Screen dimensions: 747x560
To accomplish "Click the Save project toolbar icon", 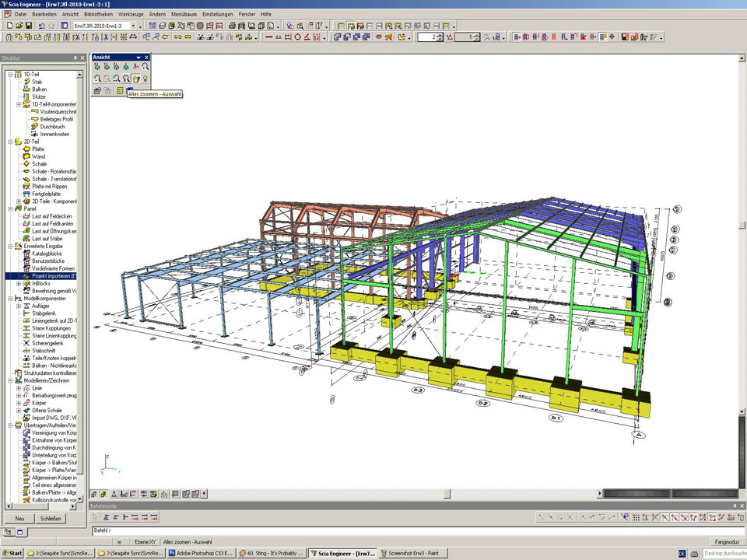I will (29, 26).
